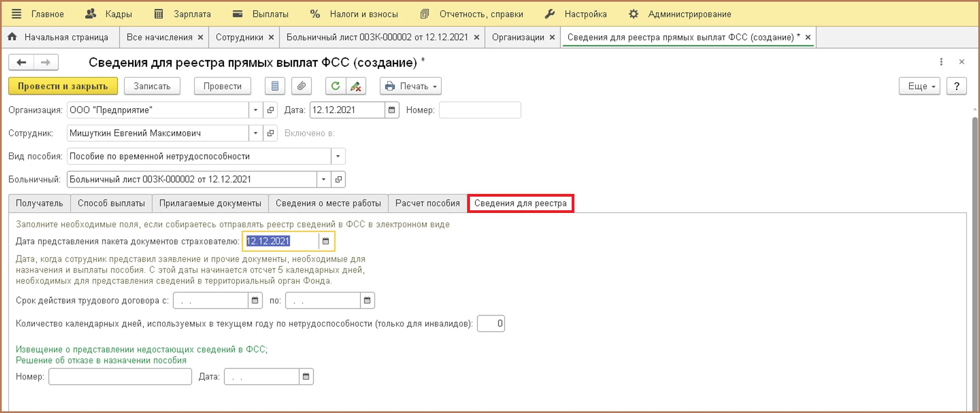Expand the Больничный dropdown list
Screen dimensions: 980x413
[x=323, y=179]
